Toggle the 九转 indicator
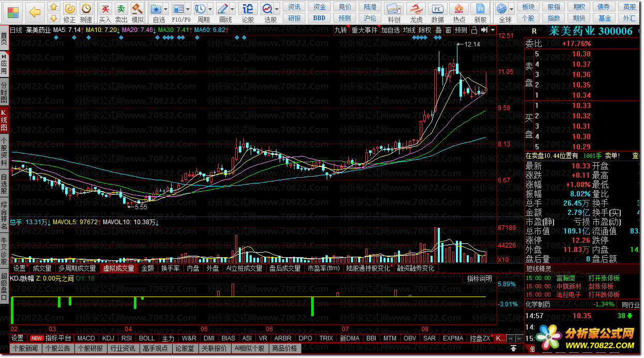This screenshot has height=358, width=644. tap(341, 30)
